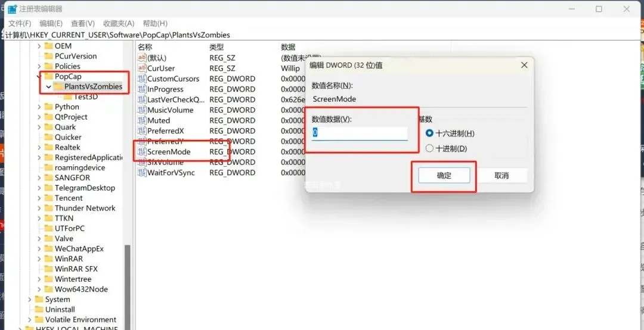Viewport: 644px width, 330px height.
Task: Click the (默认) string value icon
Action: (142, 58)
